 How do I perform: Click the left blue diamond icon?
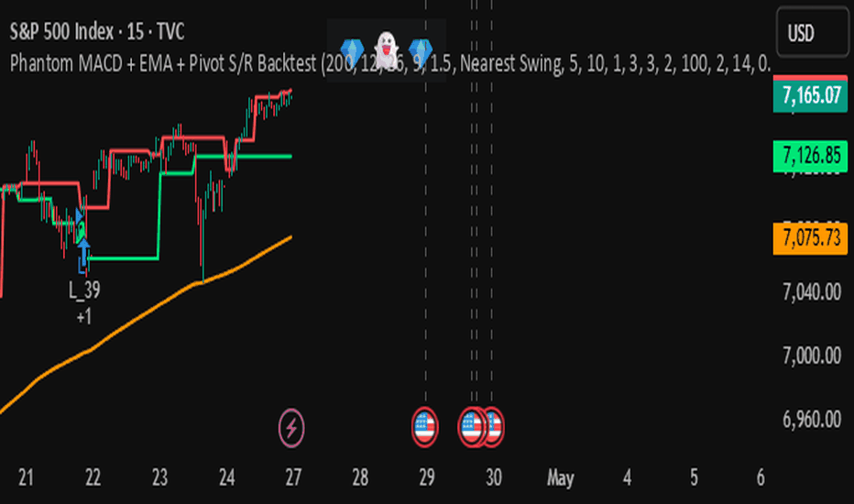pos(352,52)
